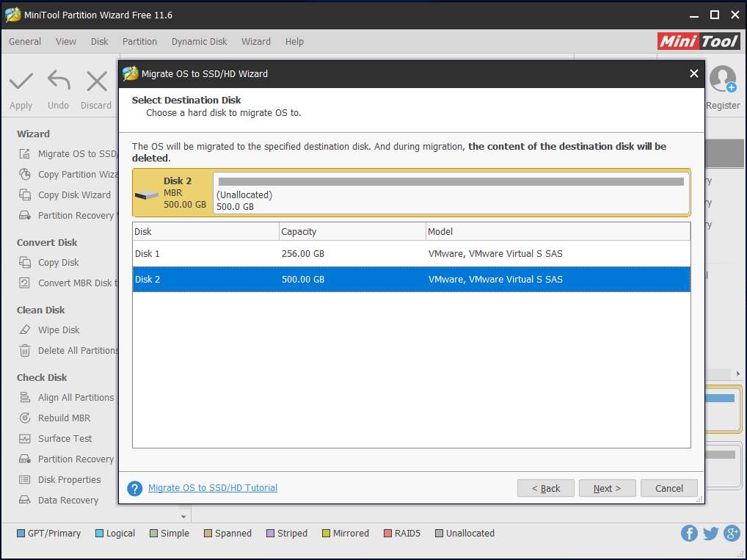Click the Unallocated legend color swatch
Image resolution: width=747 pixels, height=560 pixels.
pyautogui.click(x=439, y=534)
